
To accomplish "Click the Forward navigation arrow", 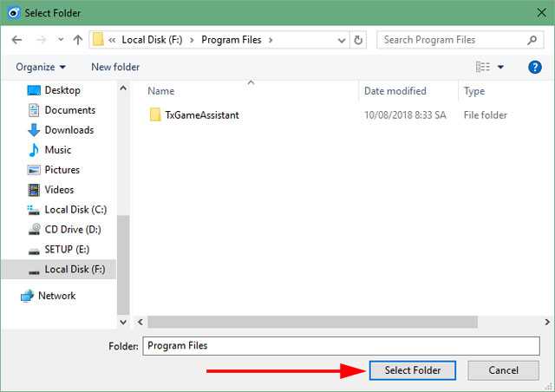I will pyautogui.click(x=42, y=40).
